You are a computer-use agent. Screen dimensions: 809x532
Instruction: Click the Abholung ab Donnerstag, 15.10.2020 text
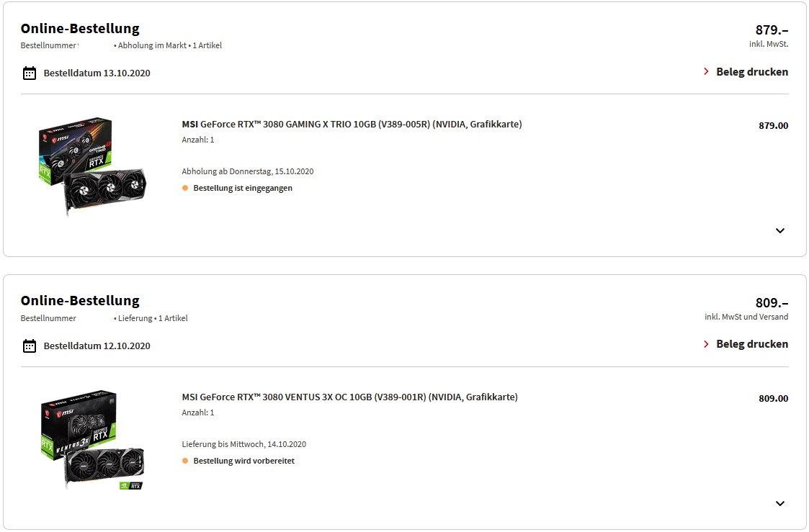point(248,171)
